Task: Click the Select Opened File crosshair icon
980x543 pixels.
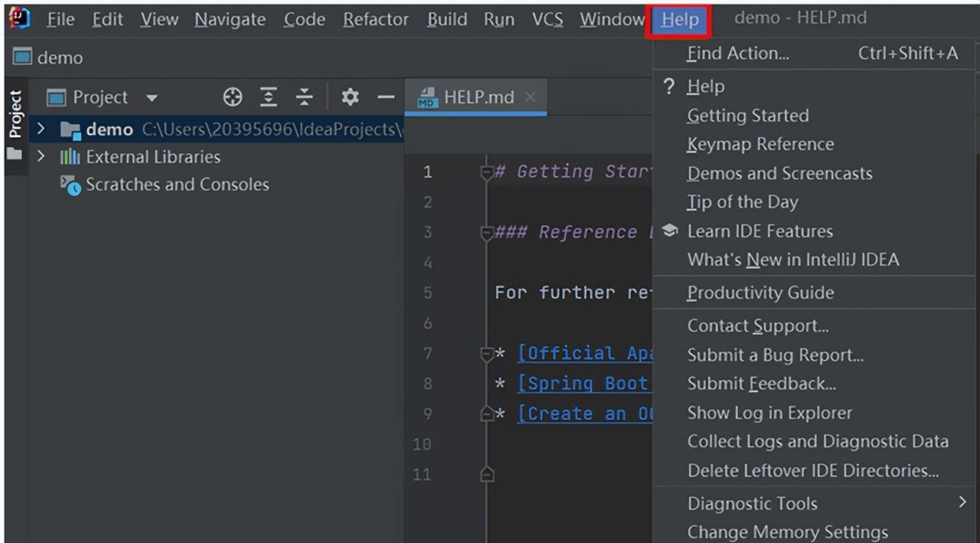Action: click(232, 97)
